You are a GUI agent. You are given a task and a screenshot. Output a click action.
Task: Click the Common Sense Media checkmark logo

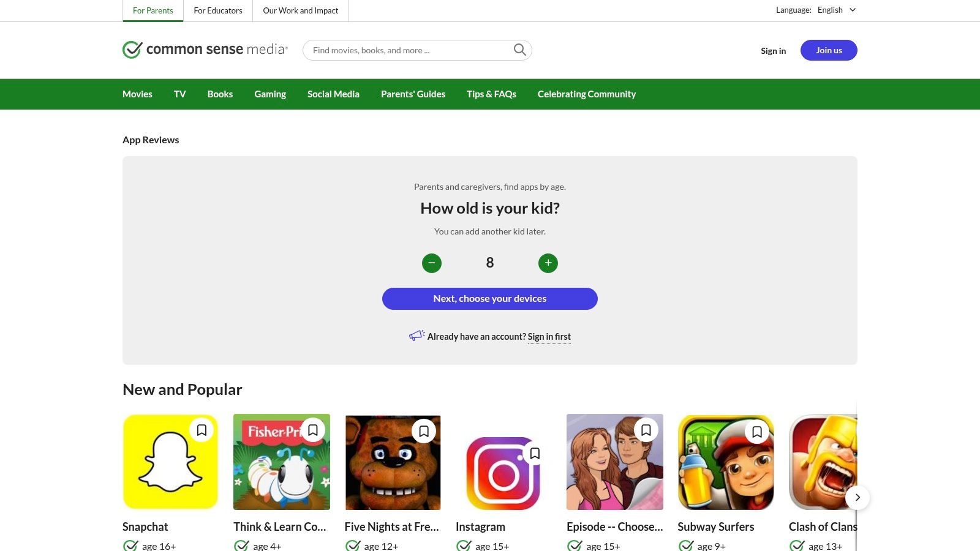(x=205, y=50)
